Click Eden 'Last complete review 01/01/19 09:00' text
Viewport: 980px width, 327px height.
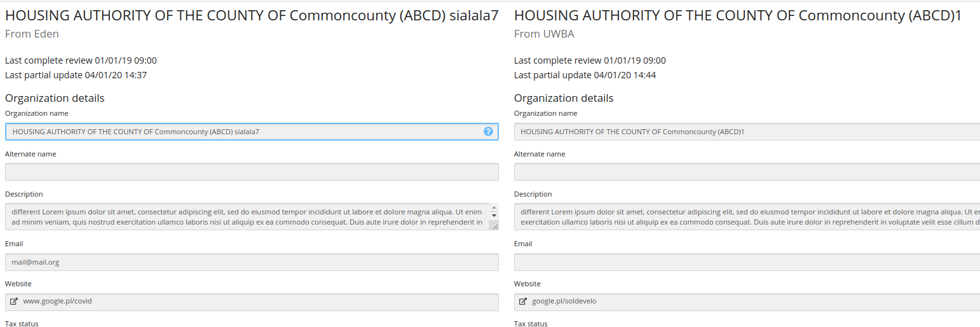coord(81,60)
